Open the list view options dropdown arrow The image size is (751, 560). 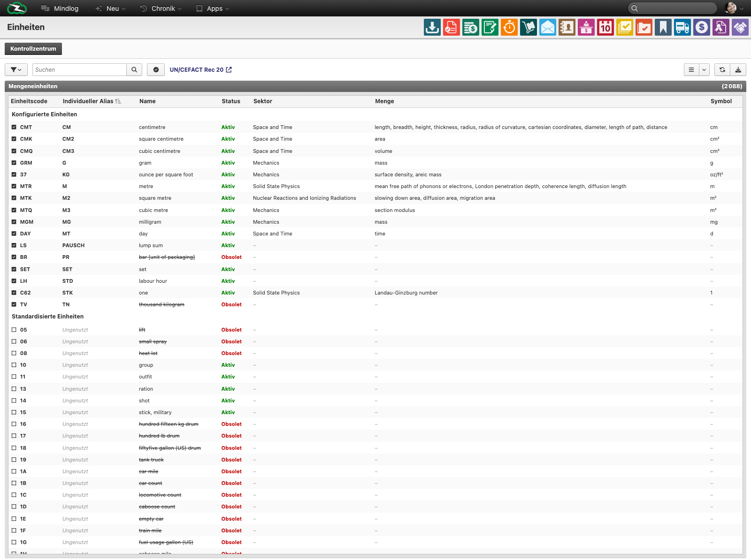[x=704, y=69]
